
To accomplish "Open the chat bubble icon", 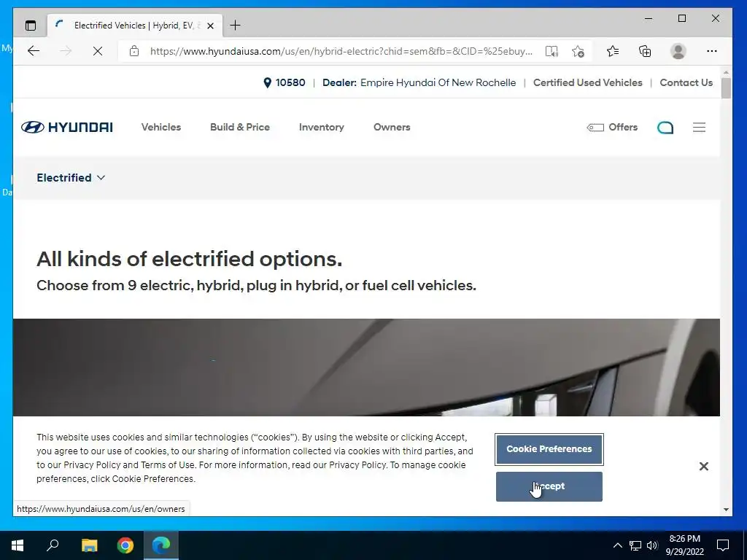I will 665,127.
